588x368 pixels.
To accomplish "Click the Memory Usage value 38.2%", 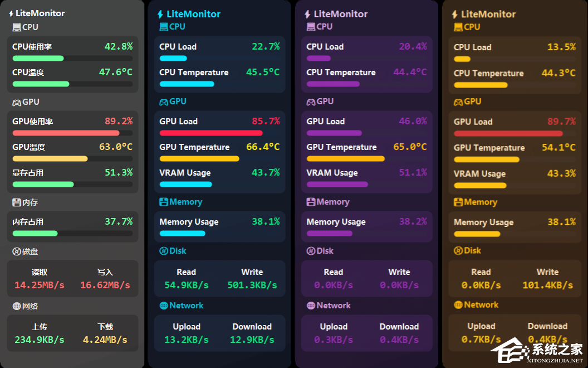I will (x=413, y=221).
